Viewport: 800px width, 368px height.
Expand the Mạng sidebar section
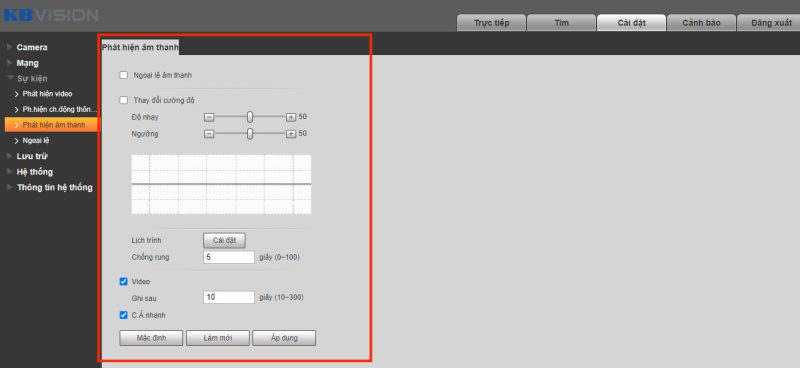tap(27, 63)
